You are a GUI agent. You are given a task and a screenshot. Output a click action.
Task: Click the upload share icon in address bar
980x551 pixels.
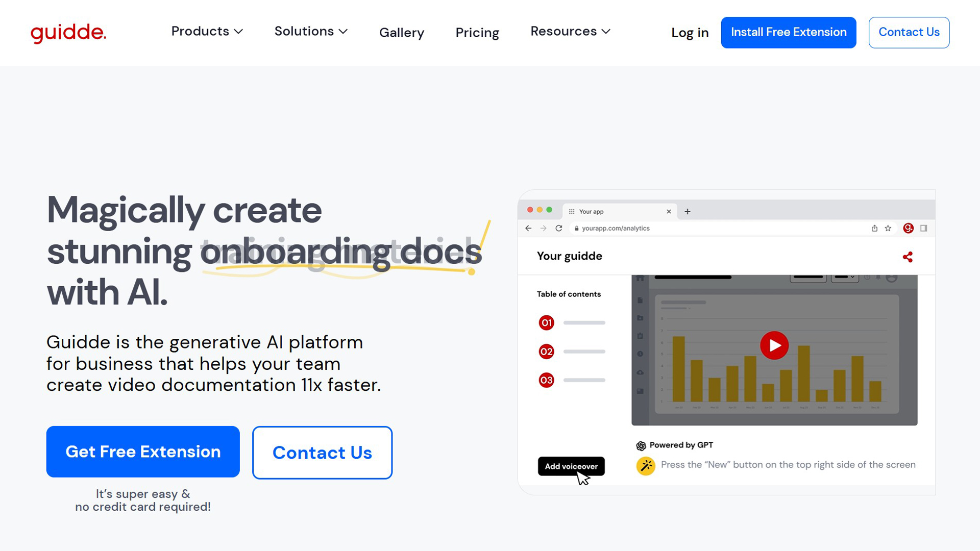[x=874, y=229]
